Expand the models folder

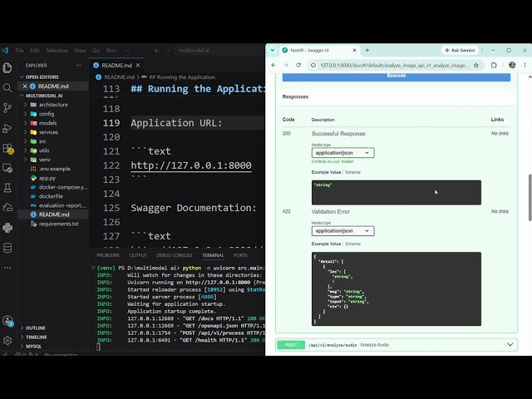point(48,123)
